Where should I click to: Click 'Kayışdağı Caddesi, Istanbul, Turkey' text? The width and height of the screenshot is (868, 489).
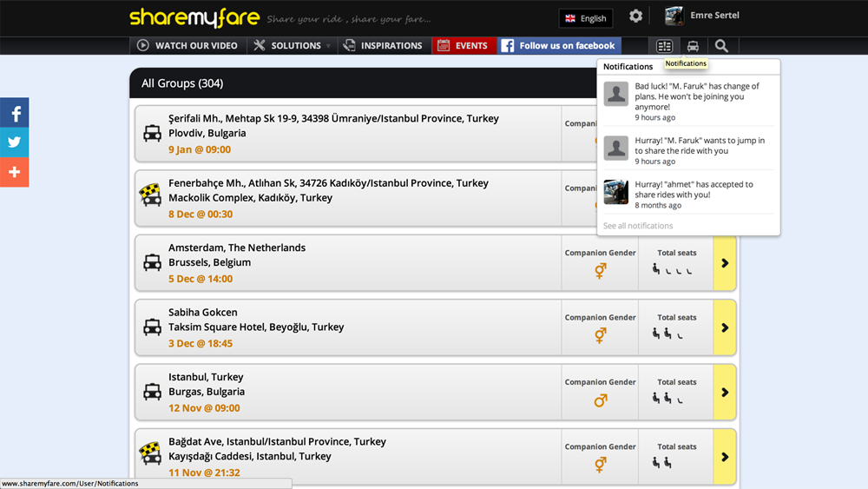click(250, 456)
